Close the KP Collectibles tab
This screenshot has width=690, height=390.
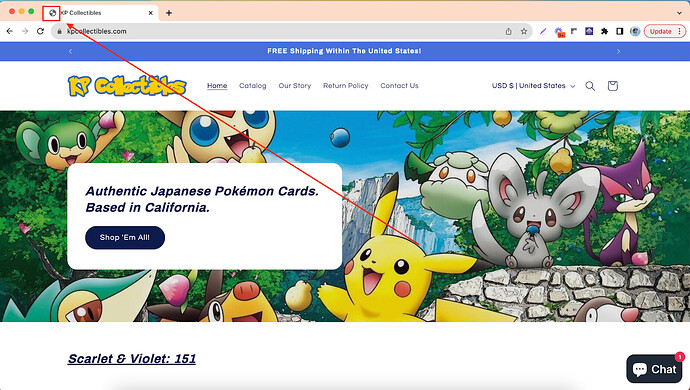click(x=150, y=13)
